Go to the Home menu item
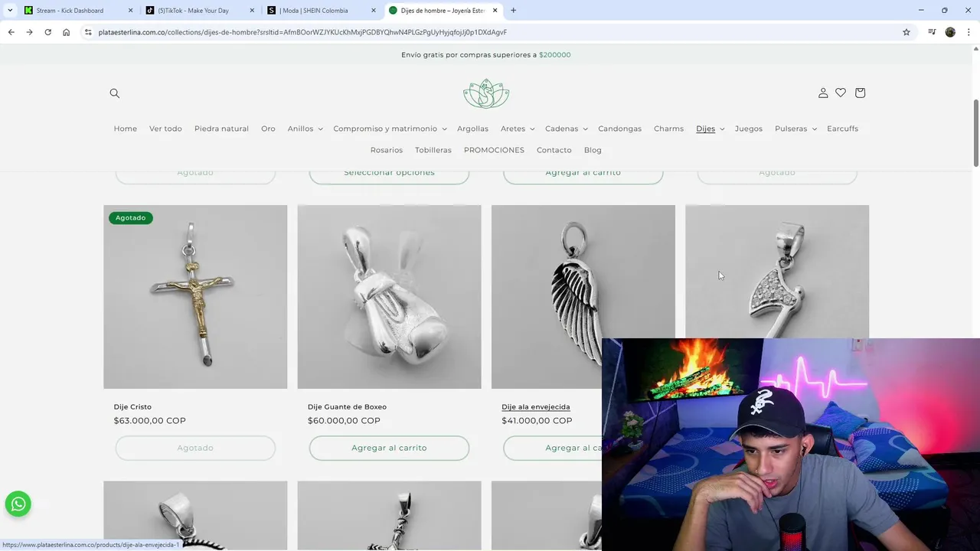The image size is (980, 551). (x=126, y=129)
